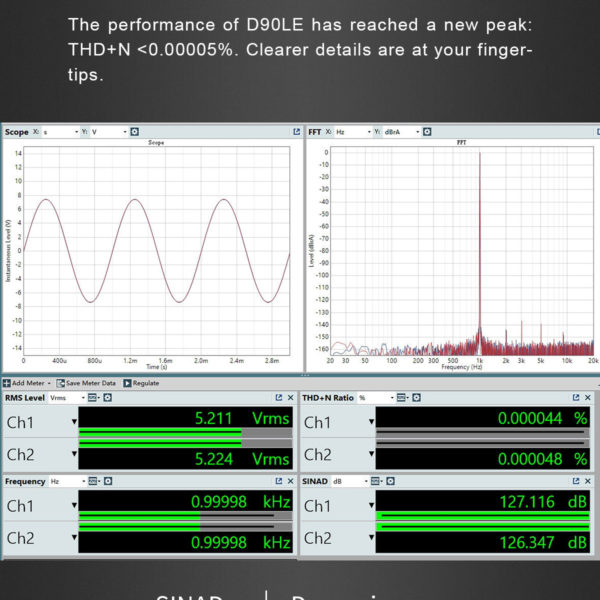Open the FFT graph settings icon
This screenshot has height=600, width=600.
pos(427,132)
